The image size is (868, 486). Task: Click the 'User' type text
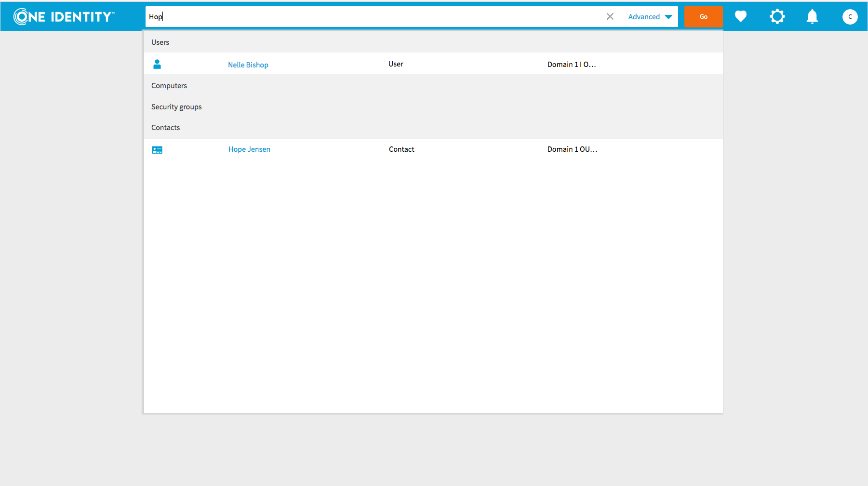[396, 64]
